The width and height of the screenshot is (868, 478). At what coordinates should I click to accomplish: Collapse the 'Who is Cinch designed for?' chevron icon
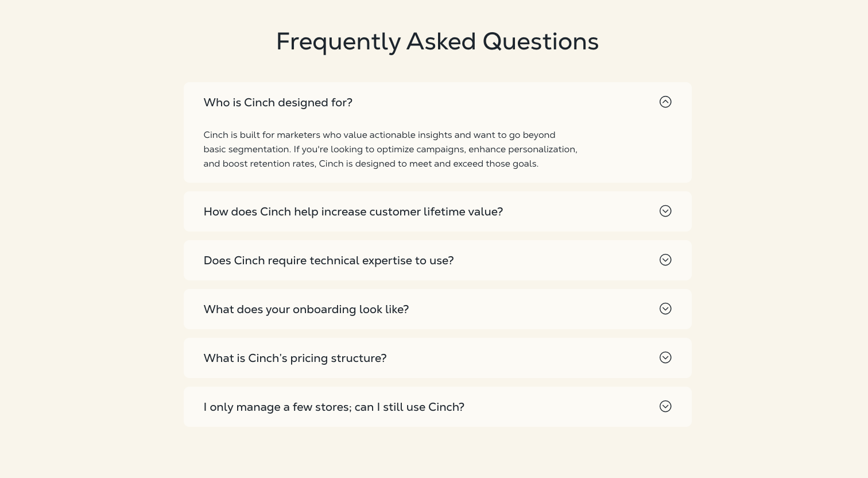[x=665, y=102]
